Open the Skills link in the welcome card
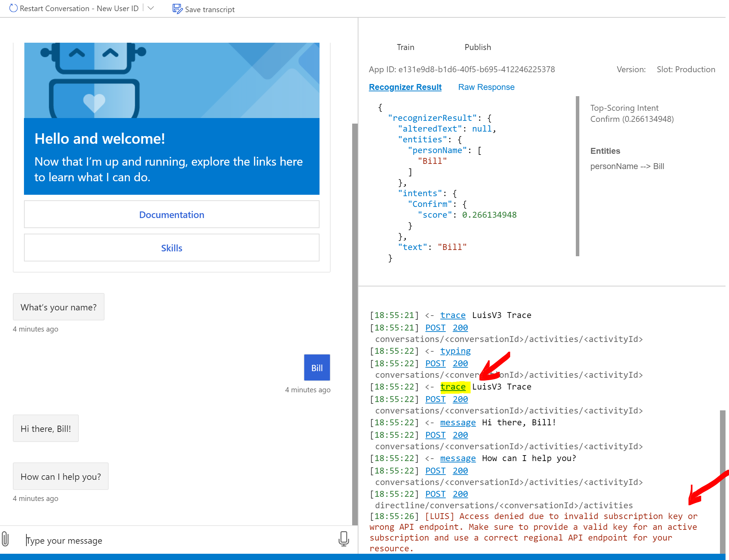 point(171,248)
